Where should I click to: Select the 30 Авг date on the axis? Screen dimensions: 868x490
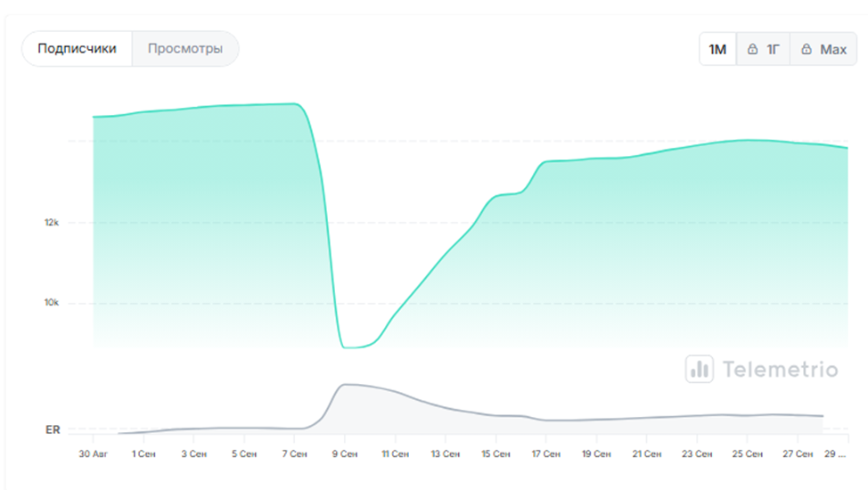tap(94, 453)
